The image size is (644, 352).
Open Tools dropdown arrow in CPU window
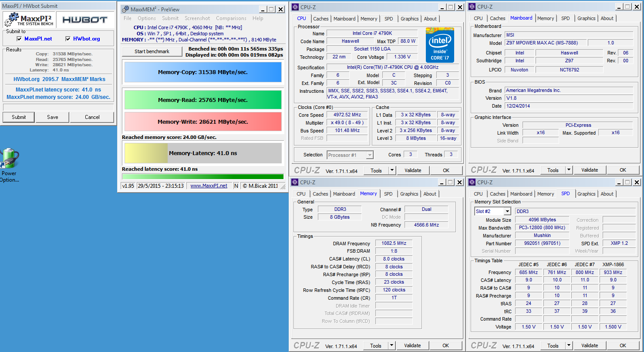coord(392,170)
